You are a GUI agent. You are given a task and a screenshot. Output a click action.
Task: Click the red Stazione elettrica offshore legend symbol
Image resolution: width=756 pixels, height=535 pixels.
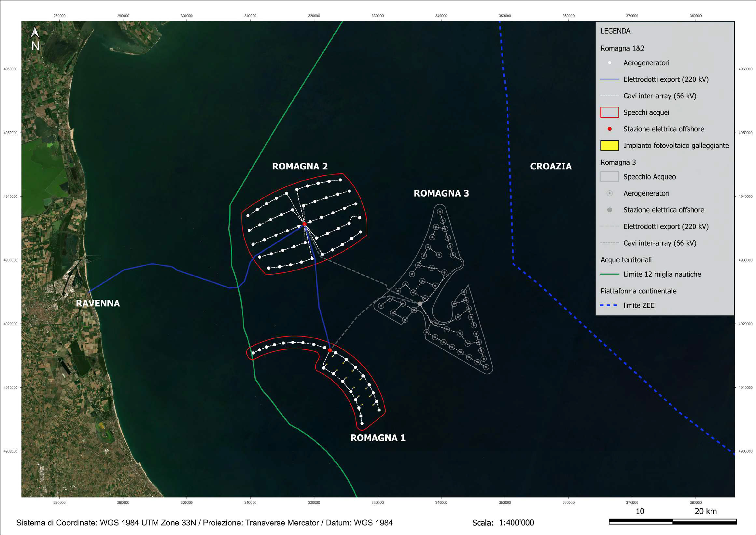[609, 129]
